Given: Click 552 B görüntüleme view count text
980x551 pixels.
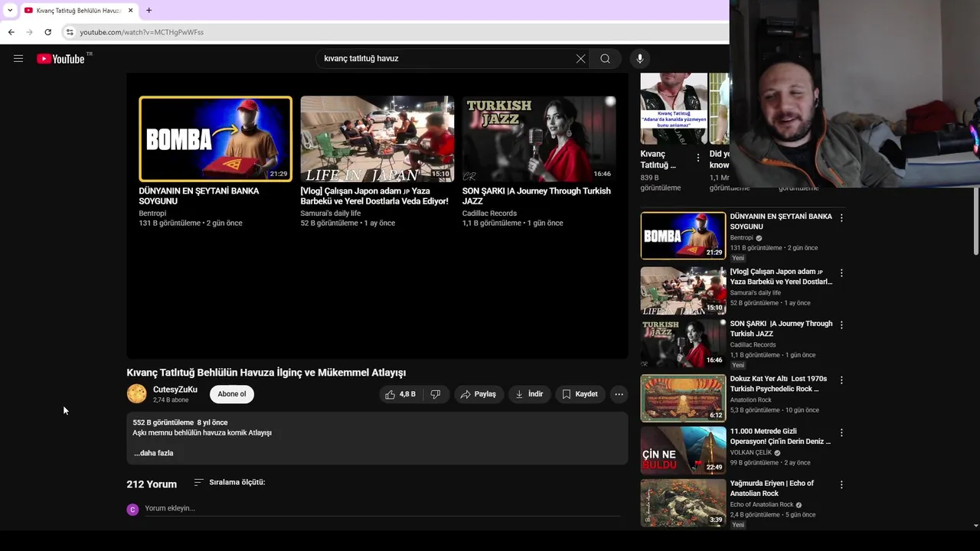Looking at the screenshot, I should 163,422.
